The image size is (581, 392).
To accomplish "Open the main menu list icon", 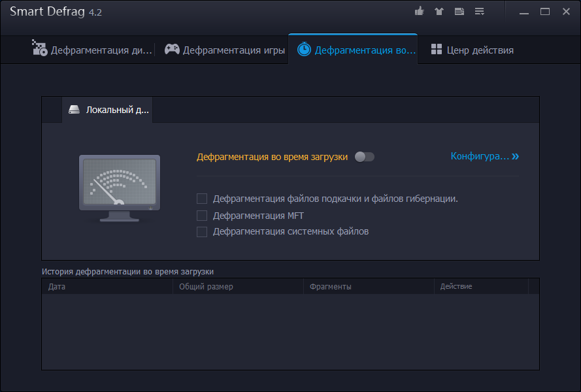I will coord(480,12).
